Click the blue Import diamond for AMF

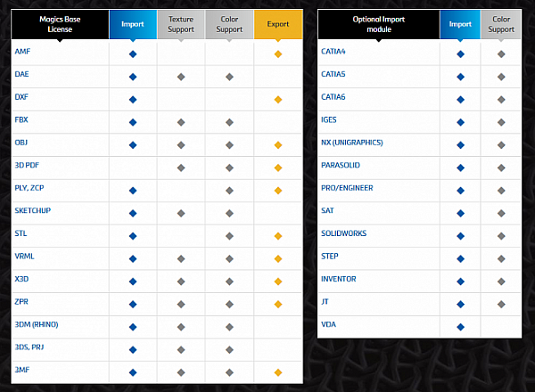coord(133,53)
